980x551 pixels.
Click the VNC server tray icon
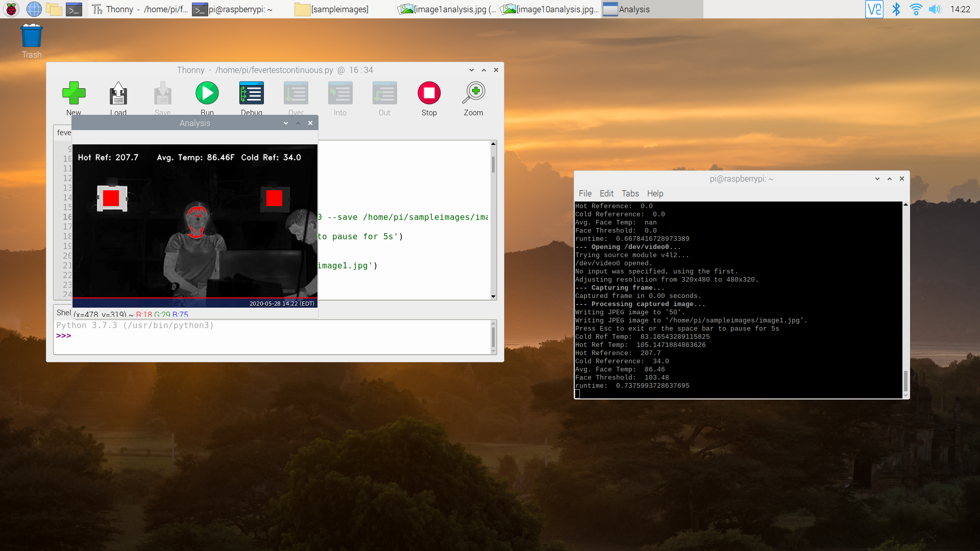pyautogui.click(x=874, y=9)
